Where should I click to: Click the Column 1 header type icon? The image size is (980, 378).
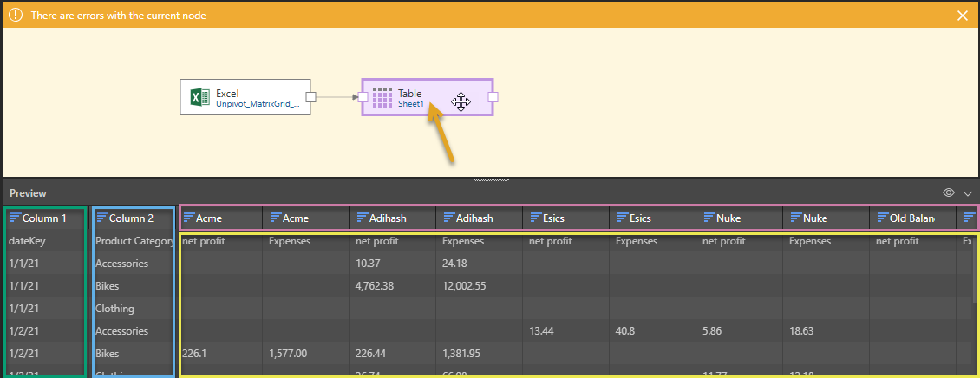coord(15,218)
